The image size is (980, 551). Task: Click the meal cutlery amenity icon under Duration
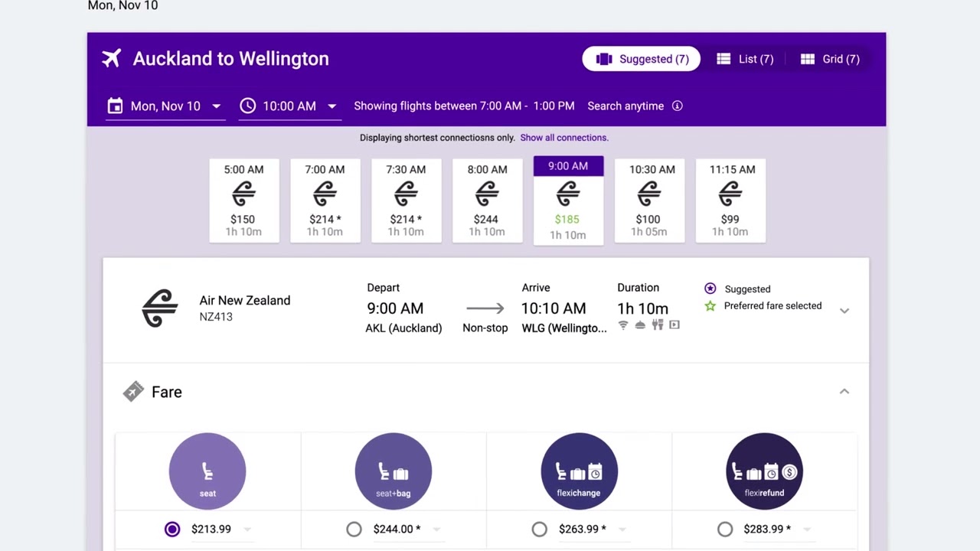657,325
